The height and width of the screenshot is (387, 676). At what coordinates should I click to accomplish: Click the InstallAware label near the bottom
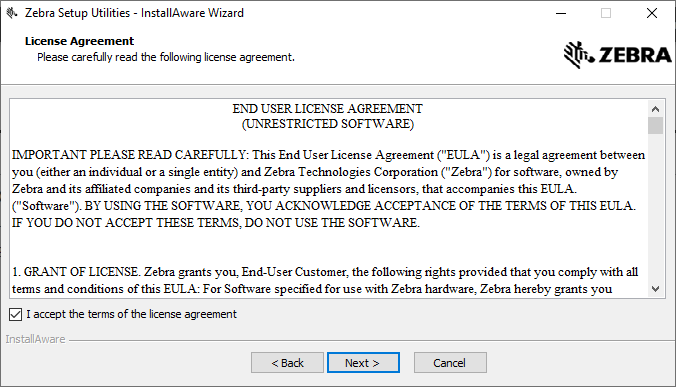(35, 339)
